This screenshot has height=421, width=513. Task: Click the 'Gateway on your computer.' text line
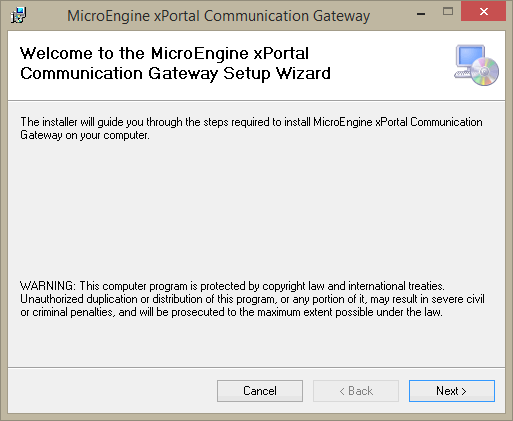85,135
